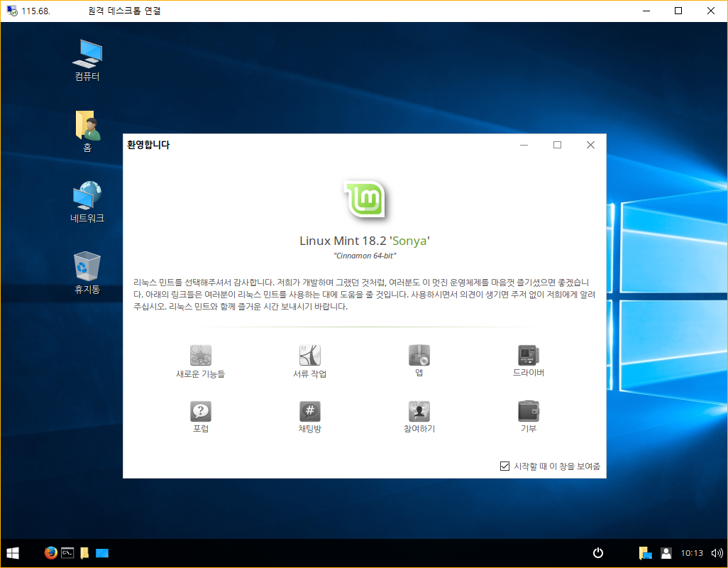Click the Linux Mint logo

pyautogui.click(x=366, y=199)
